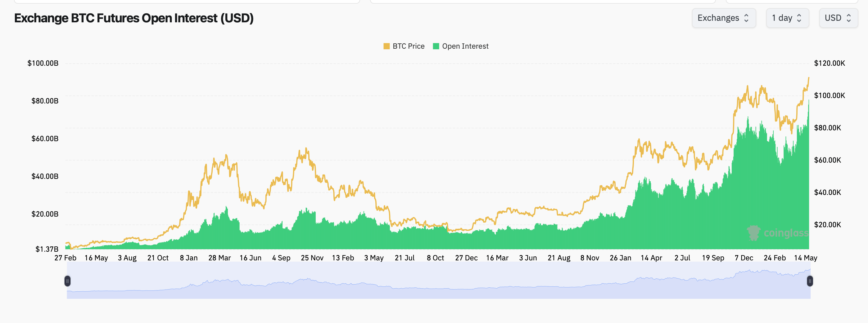This screenshot has height=323, width=868.
Task: Click the 16 Mar date label
Action: click(x=497, y=258)
